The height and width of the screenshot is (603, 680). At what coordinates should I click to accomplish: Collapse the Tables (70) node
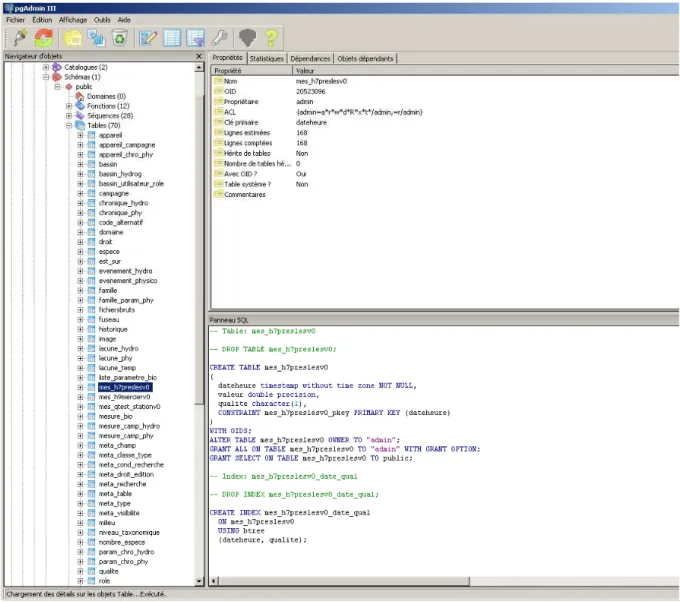tap(69, 125)
